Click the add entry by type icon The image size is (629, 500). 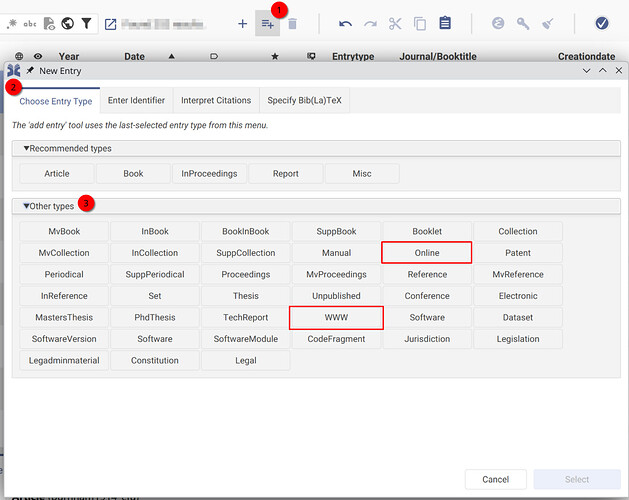coord(268,24)
